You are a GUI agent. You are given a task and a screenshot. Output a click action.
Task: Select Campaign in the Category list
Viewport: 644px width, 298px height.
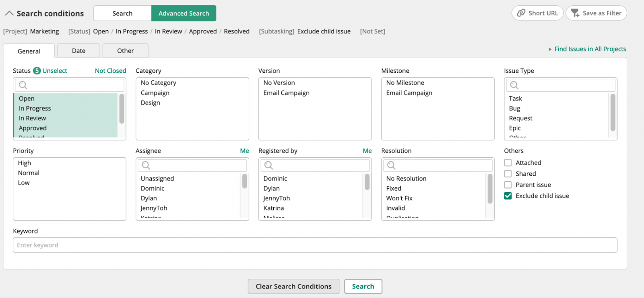[x=155, y=93]
